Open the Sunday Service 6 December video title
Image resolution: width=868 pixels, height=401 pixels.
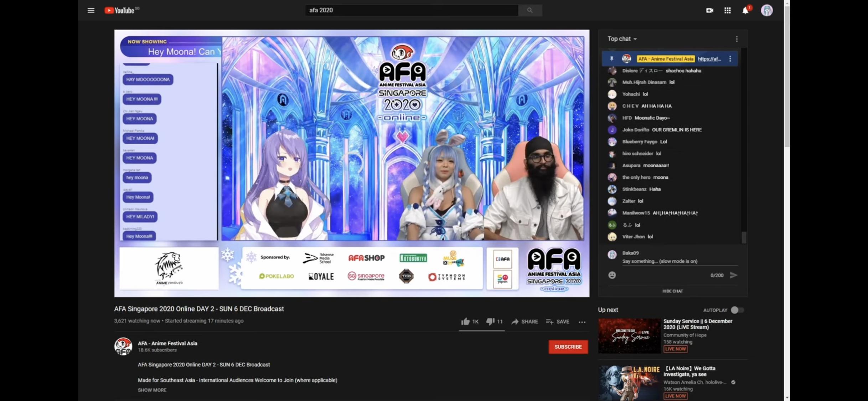(x=698, y=324)
